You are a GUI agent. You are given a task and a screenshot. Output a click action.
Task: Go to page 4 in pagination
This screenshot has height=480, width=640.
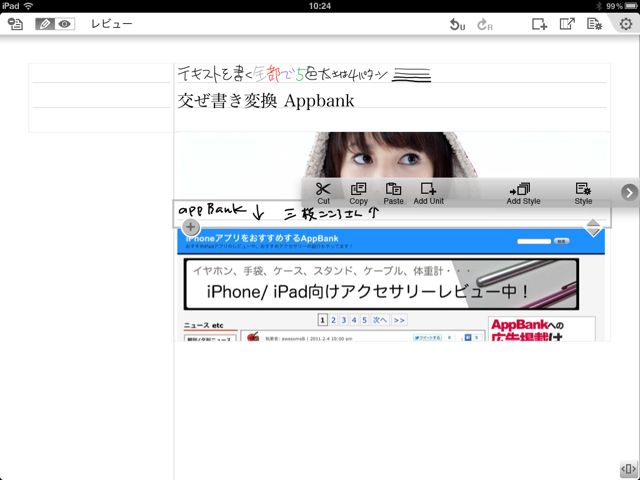pos(354,320)
